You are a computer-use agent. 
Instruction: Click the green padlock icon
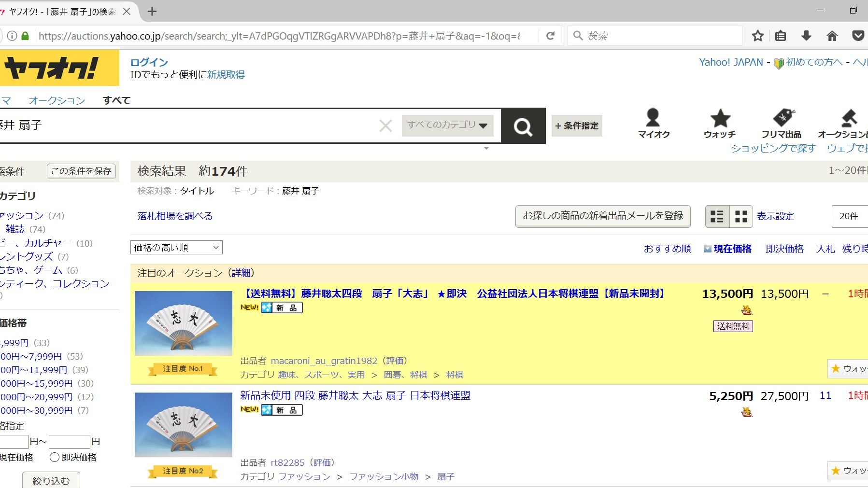25,36
